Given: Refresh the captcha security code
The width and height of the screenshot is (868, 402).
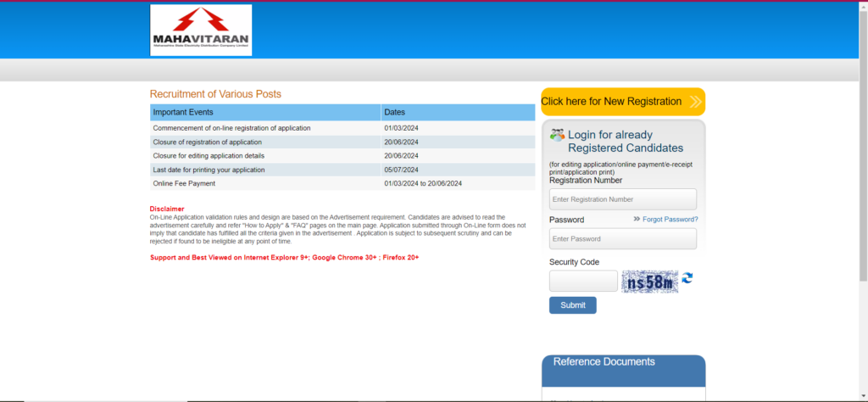Looking at the screenshot, I should [x=687, y=278].
